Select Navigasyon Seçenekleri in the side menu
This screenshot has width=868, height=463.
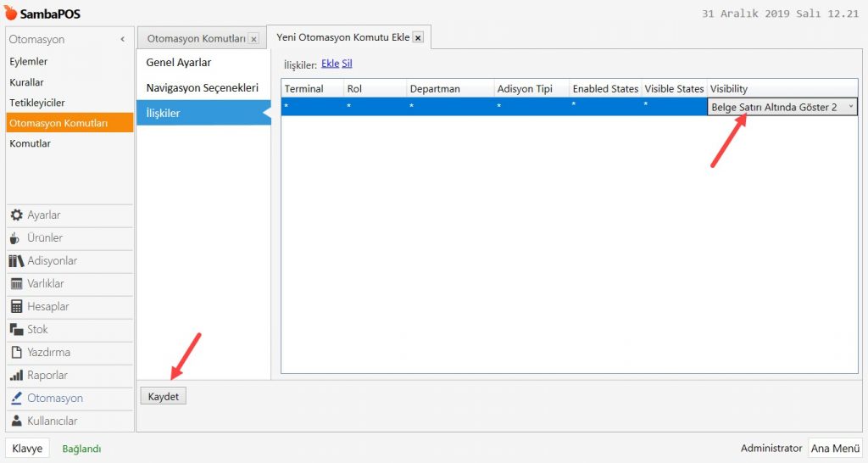[x=202, y=88]
